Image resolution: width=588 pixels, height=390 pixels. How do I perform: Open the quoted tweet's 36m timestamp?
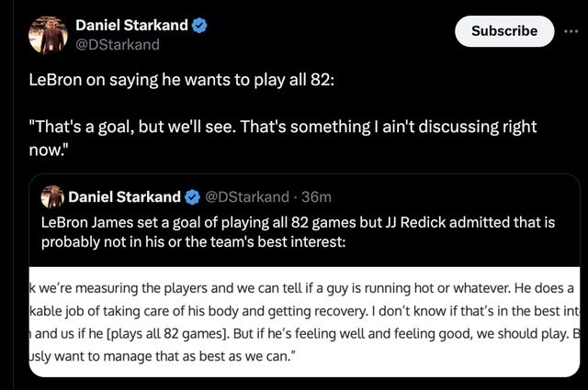tap(316, 196)
